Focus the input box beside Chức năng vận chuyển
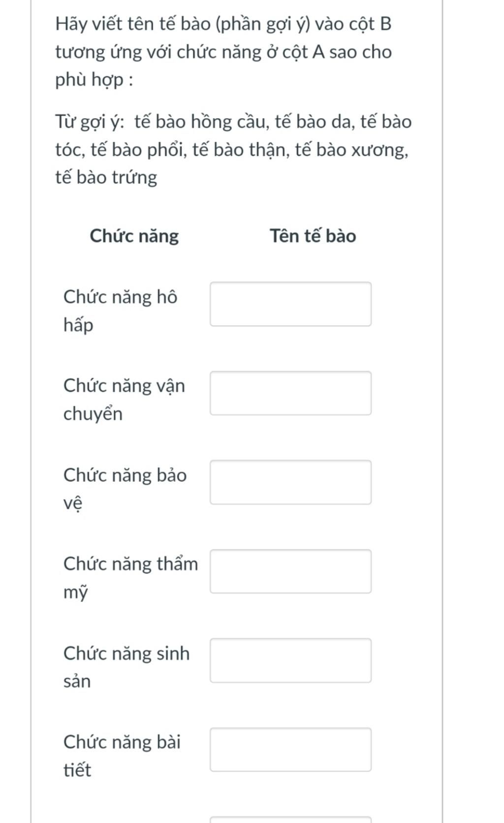This screenshot has height=823, width=504. coord(290,393)
